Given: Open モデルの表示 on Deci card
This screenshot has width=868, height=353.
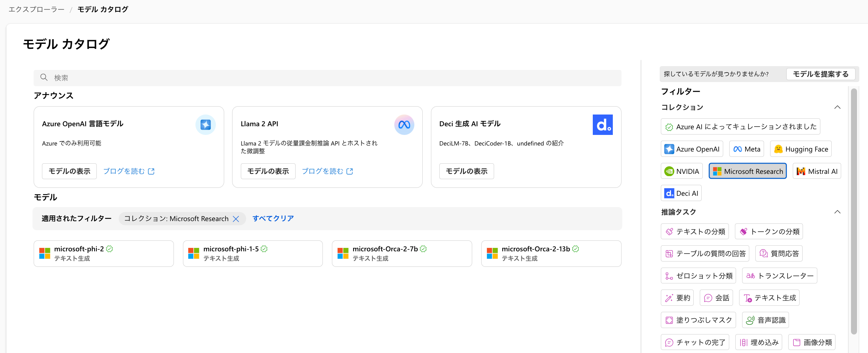Looking at the screenshot, I should coord(467,171).
